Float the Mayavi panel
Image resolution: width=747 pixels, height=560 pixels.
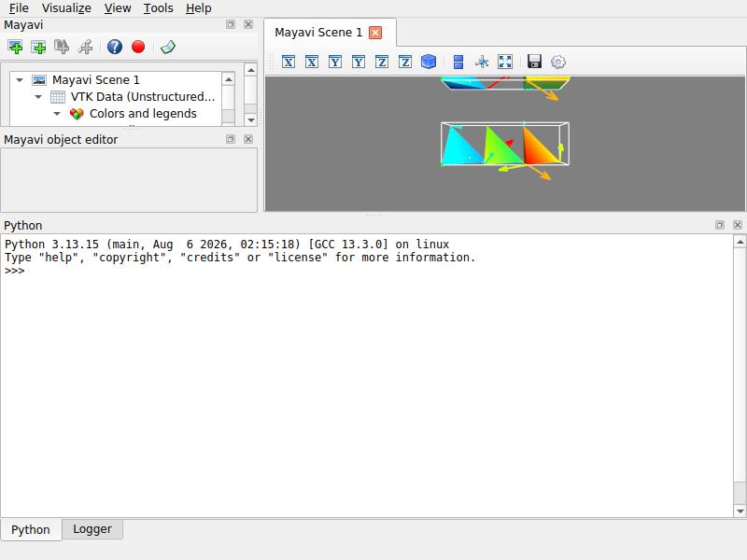[x=231, y=24]
